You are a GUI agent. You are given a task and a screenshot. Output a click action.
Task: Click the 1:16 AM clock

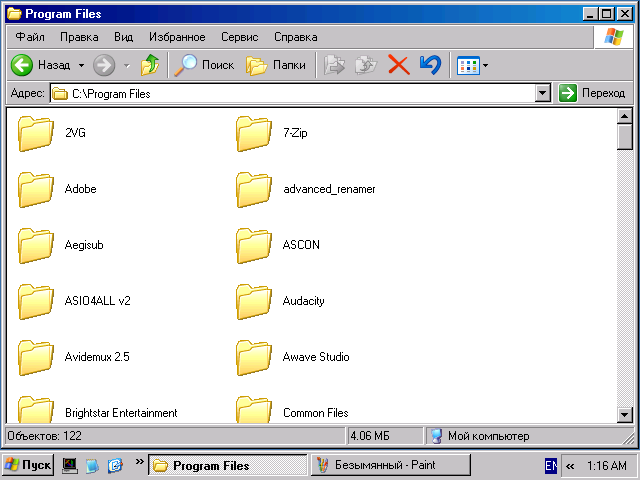pyautogui.click(x=607, y=466)
